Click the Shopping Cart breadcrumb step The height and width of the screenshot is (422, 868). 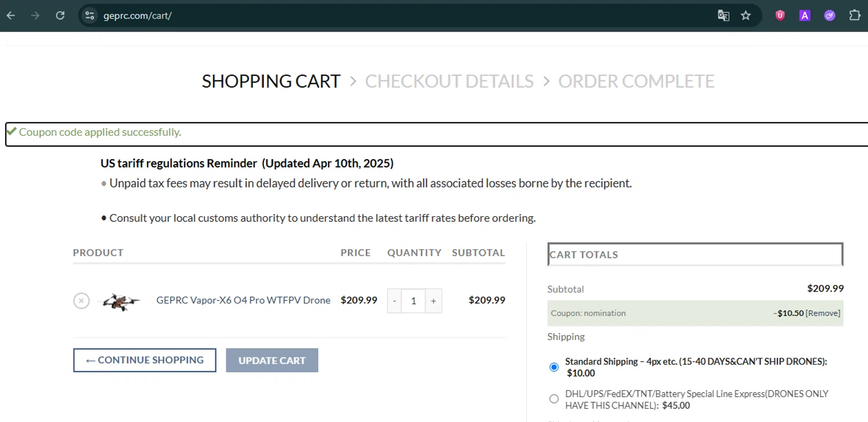tap(271, 82)
